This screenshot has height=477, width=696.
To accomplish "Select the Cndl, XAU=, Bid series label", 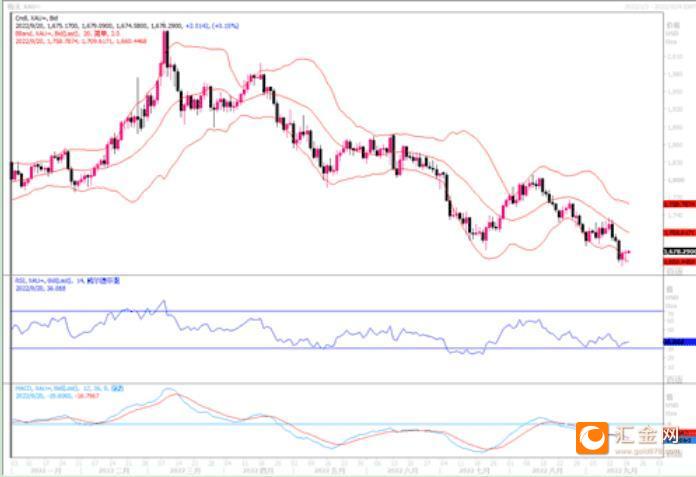I will click(36, 18).
